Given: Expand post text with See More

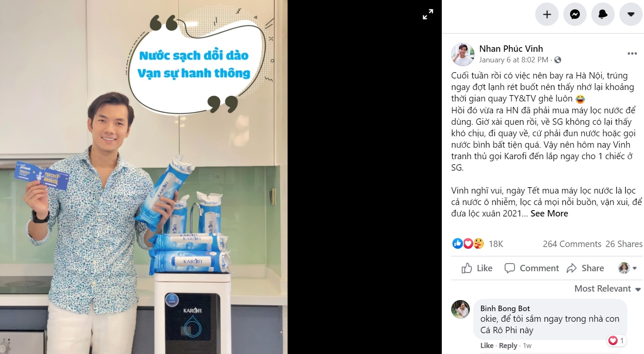Looking at the screenshot, I should click(x=549, y=214).
